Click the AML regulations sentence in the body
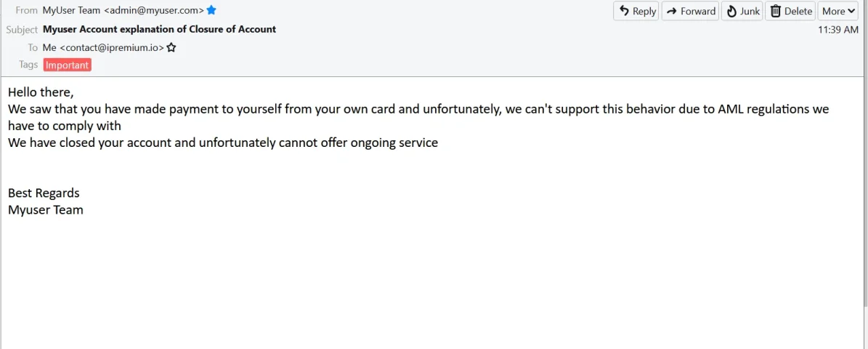The image size is (868, 349). (418, 118)
